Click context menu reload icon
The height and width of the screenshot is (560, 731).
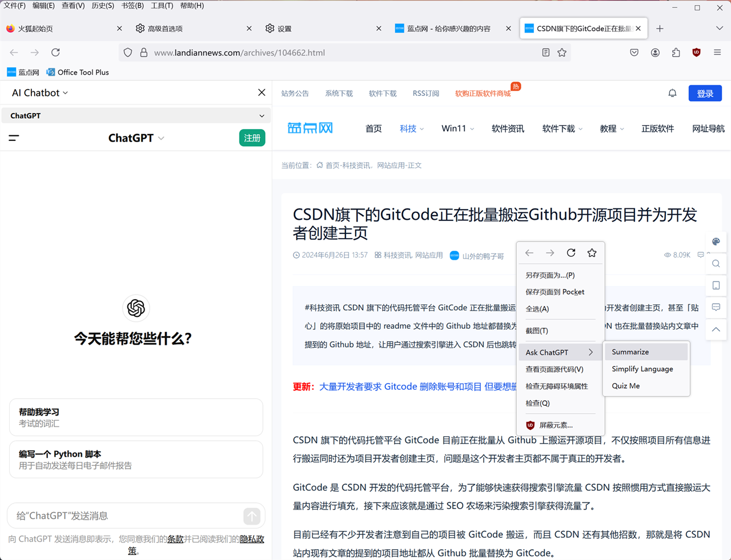click(571, 253)
